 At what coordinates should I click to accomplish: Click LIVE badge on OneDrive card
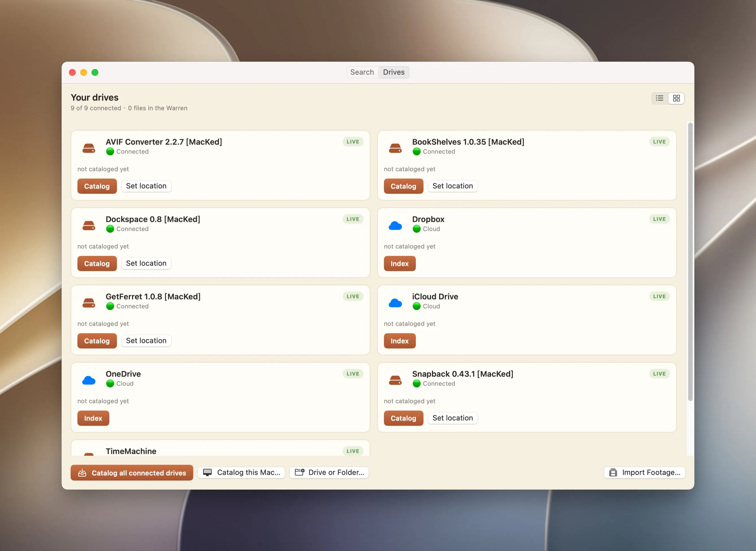tap(353, 374)
